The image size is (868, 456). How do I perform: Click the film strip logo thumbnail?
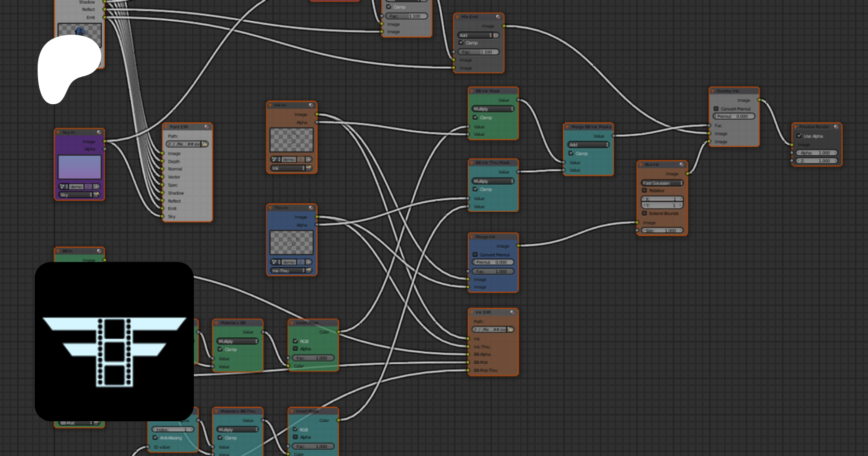point(114,341)
